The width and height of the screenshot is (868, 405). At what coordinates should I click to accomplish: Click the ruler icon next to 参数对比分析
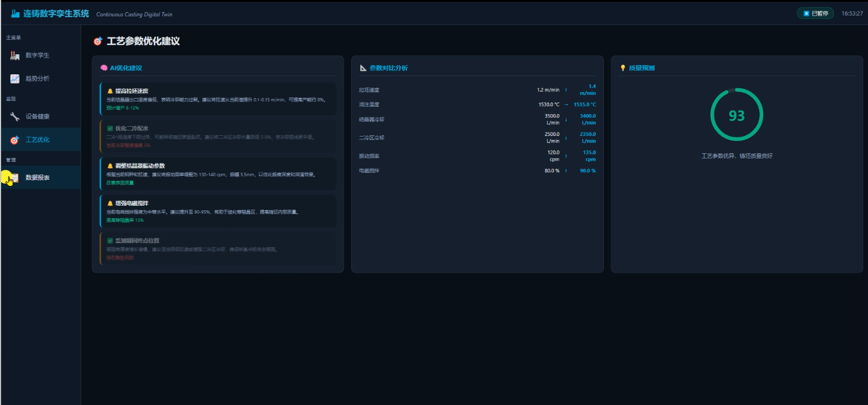point(363,68)
